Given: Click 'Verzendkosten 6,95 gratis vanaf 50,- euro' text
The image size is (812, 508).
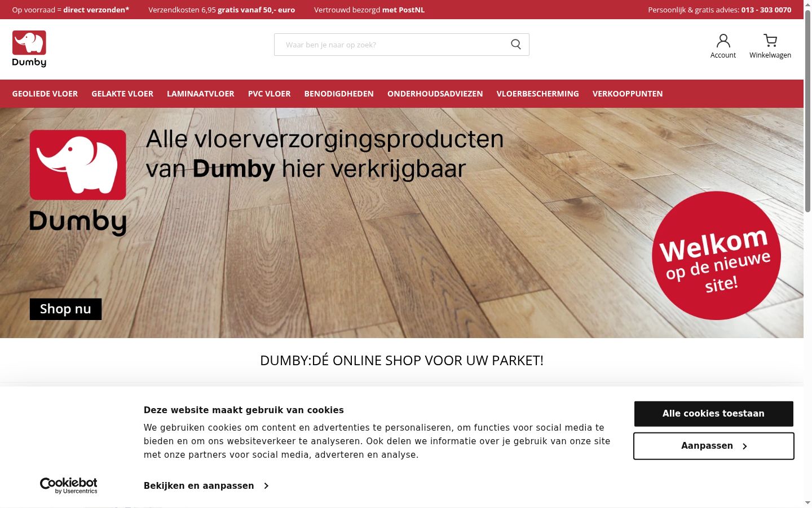Looking at the screenshot, I should (x=222, y=10).
